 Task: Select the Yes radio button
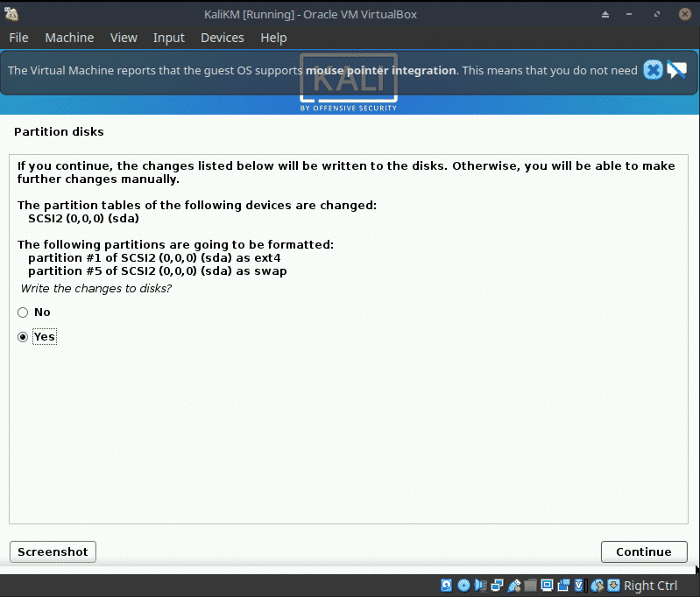(x=23, y=337)
